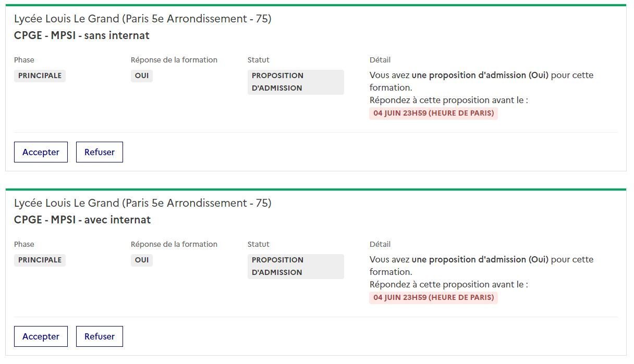Click PROPOSITION D'ADMISSION status in the avec internat card
The height and width of the screenshot is (364, 634).
click(x=295, y=266)
